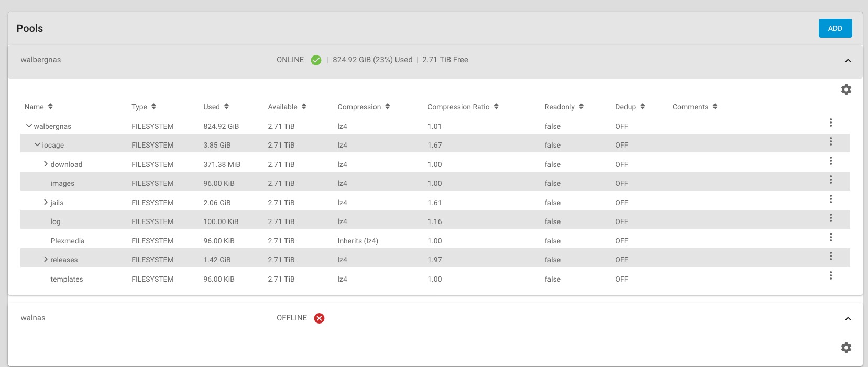Expand the download dataset

pyautogui.click(x=46, y=164)
